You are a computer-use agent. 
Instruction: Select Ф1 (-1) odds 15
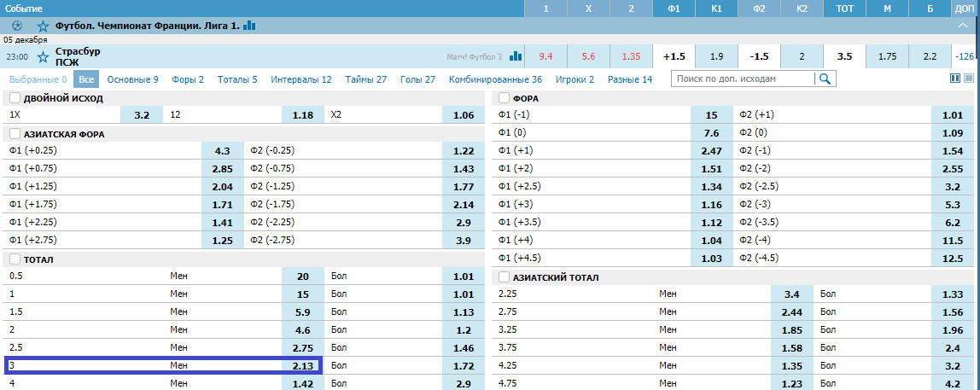click(711, 115)
